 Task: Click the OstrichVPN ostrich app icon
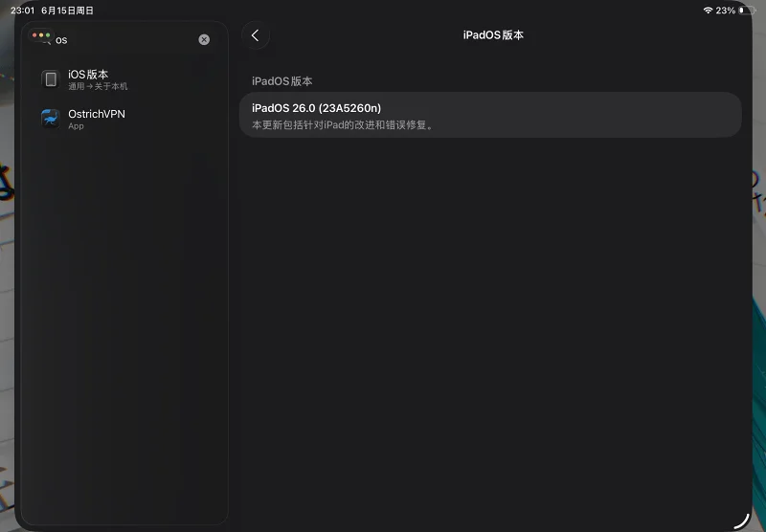click(x=51, y=119)
